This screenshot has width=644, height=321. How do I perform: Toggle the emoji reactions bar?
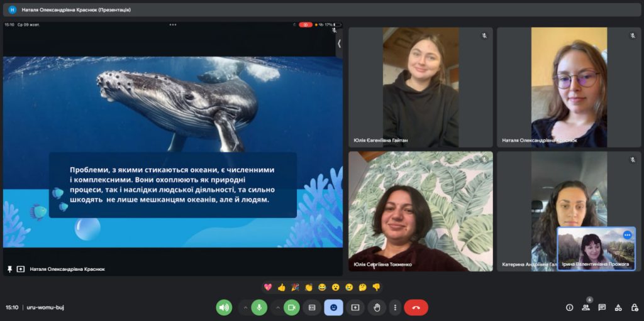pyautogui.click(x=333, y=307)
